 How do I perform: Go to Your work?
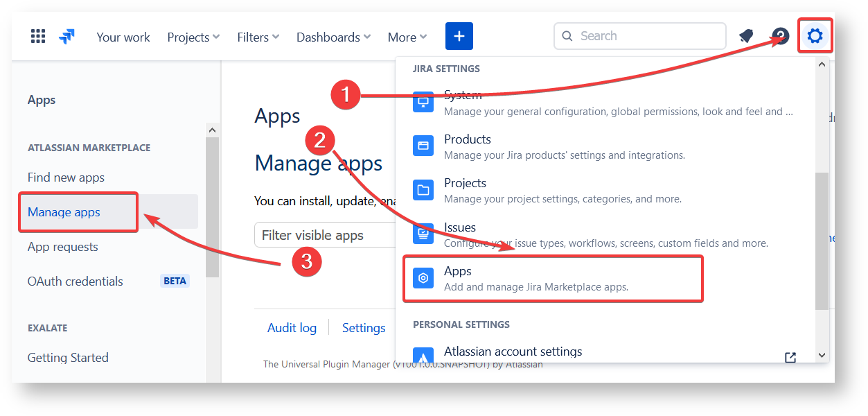tap(123, 37)
